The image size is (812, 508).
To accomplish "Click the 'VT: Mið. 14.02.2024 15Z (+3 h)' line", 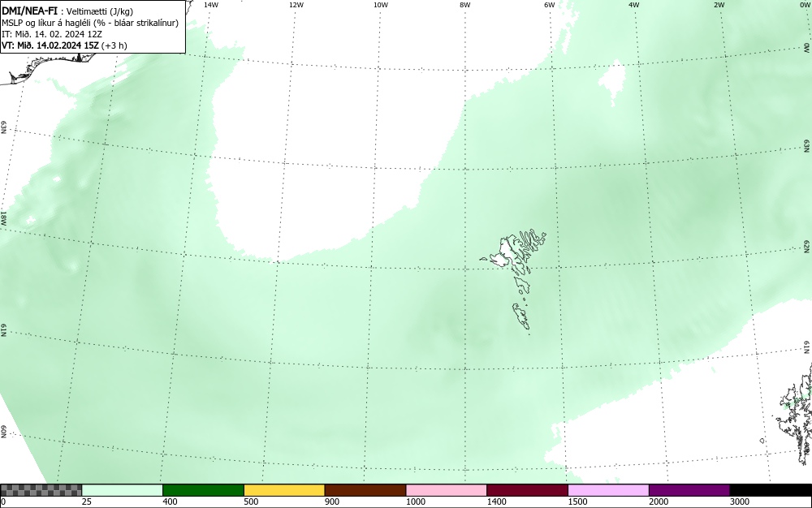I will tap(65, 45).
